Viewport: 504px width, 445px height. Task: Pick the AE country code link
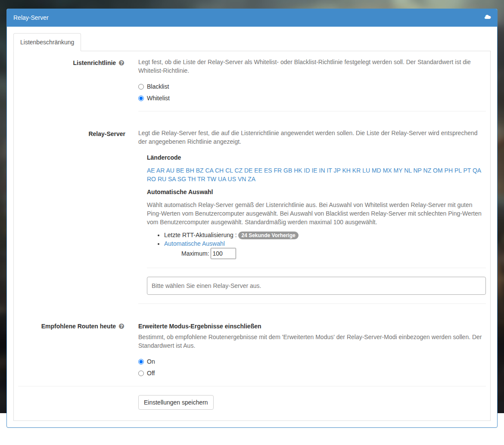coord(151,170)
